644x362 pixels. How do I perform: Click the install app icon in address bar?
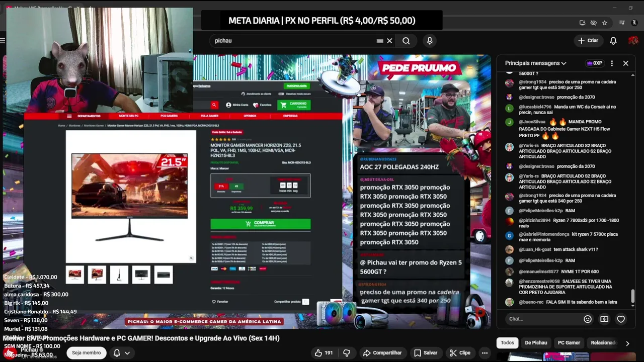coord(582,23)
